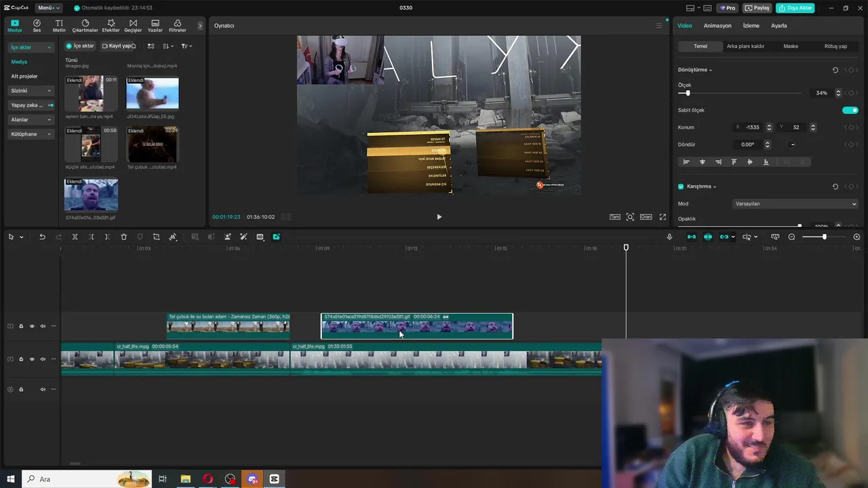The image size is (868, 488).
Task: Open the Medya tab in the top toolbar
Action: [x=14, y=26]
